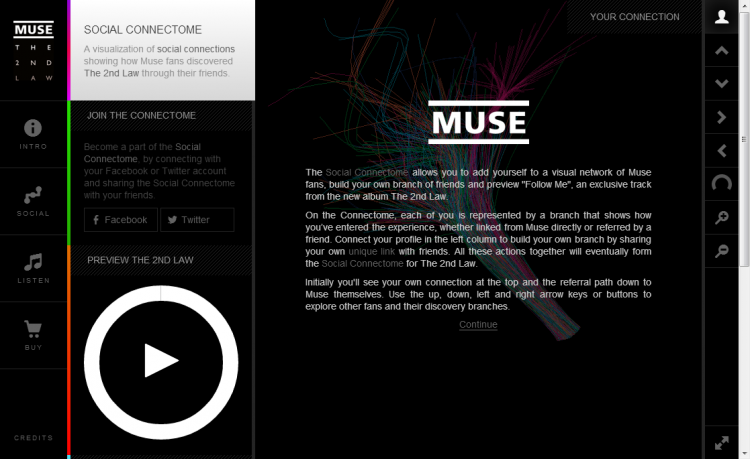Select the Social Connectome panel header

163,50
